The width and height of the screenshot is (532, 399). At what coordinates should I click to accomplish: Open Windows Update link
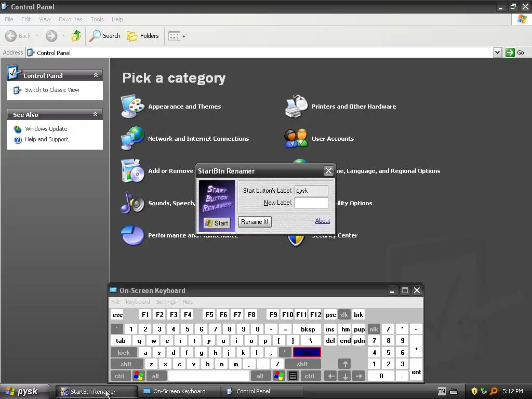click(46, 129)
